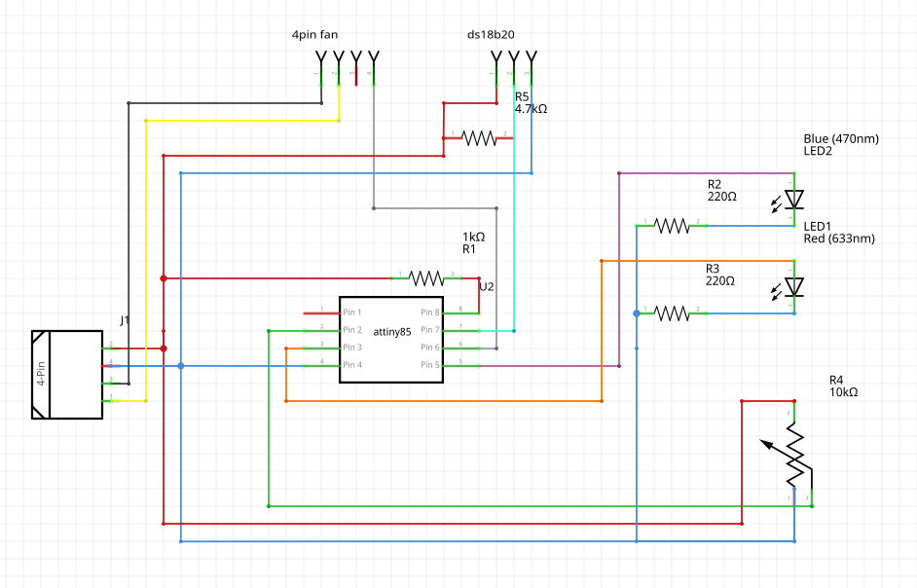Click the "Red (633nm)" label text
Image resolution: width=917 pixels, height=588 pixels.
[838, 239]
